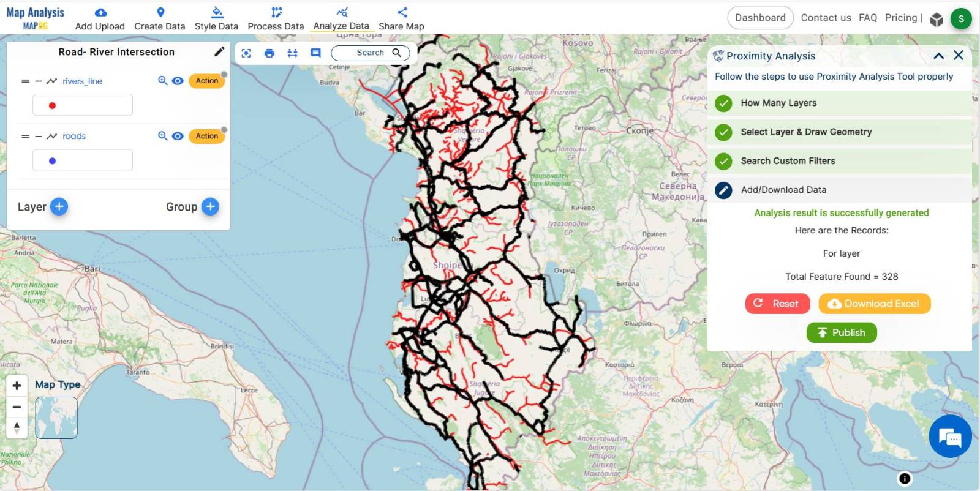Open the Pricing page link
The height and width of the screenshot is (491, 980).
pos(901,18)
